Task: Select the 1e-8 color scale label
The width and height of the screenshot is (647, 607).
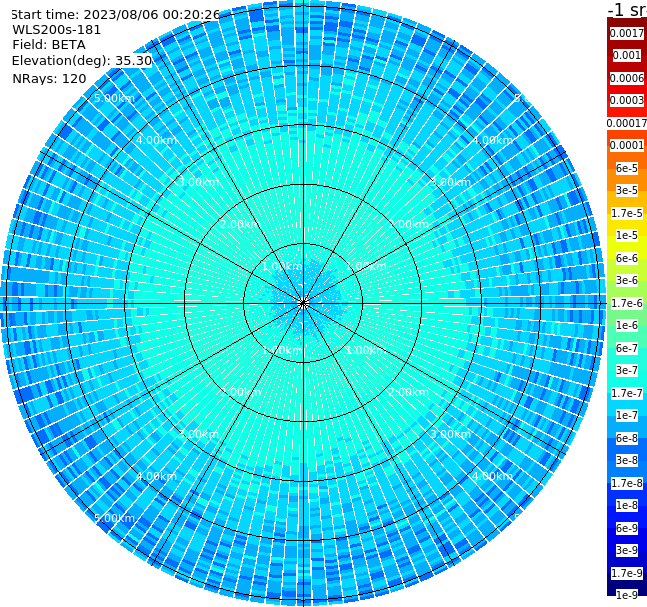Action: (627, 505)
